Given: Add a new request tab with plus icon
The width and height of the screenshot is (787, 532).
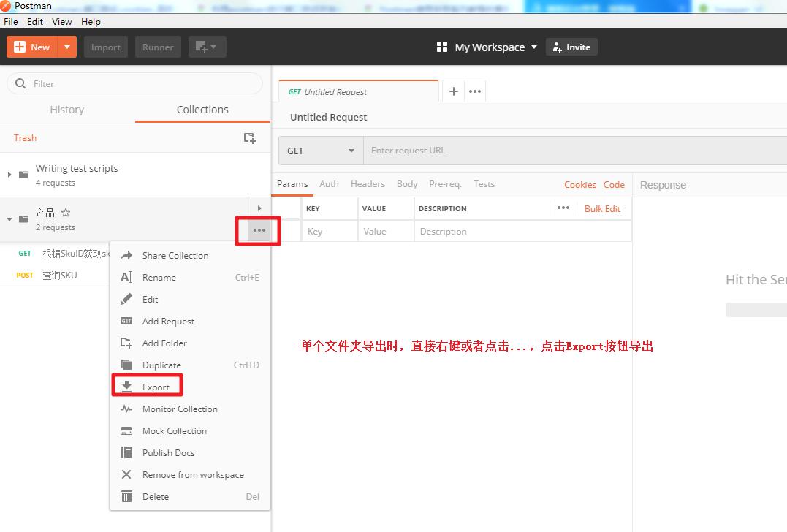Looking at the screenshot, I should pyautogui.click(x=454, y=91).
